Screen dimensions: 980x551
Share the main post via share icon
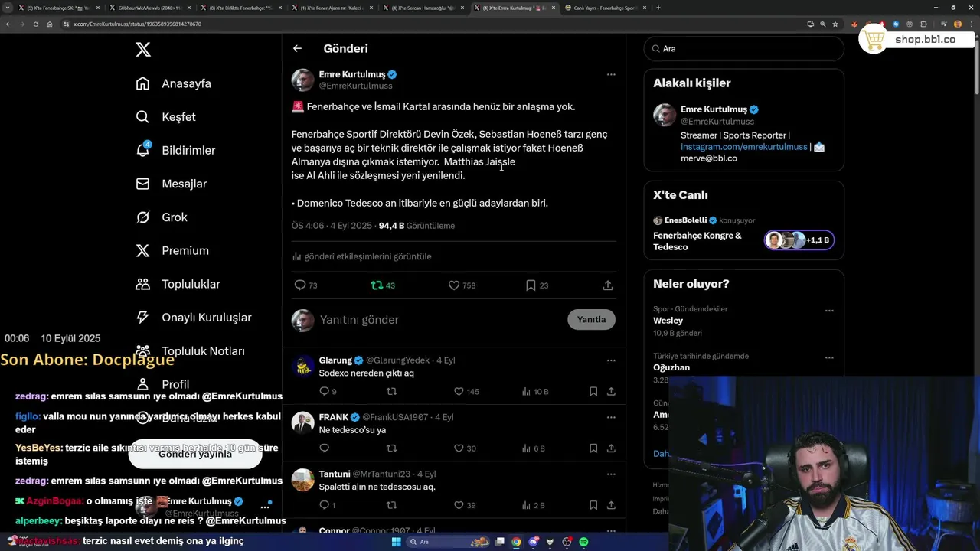[608, 285]
